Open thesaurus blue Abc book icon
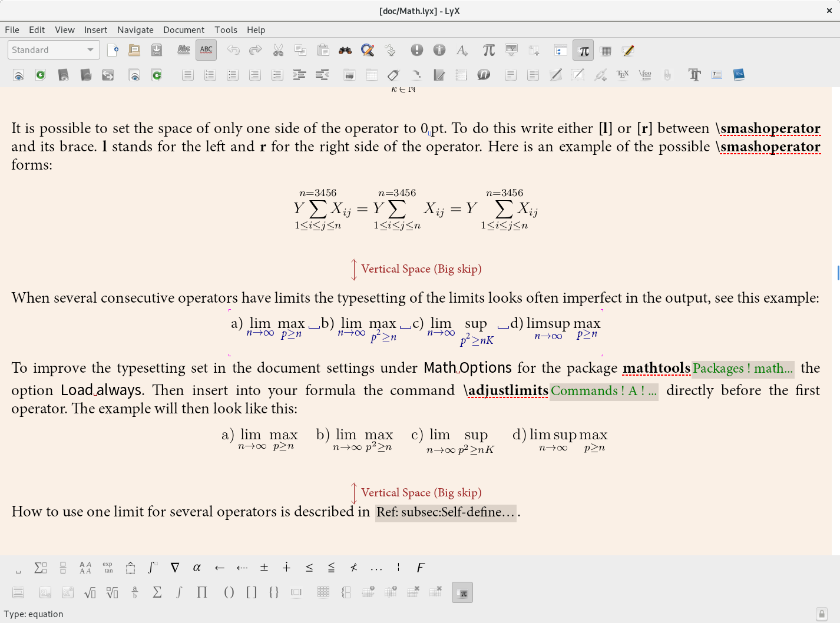 coord(739,75)
